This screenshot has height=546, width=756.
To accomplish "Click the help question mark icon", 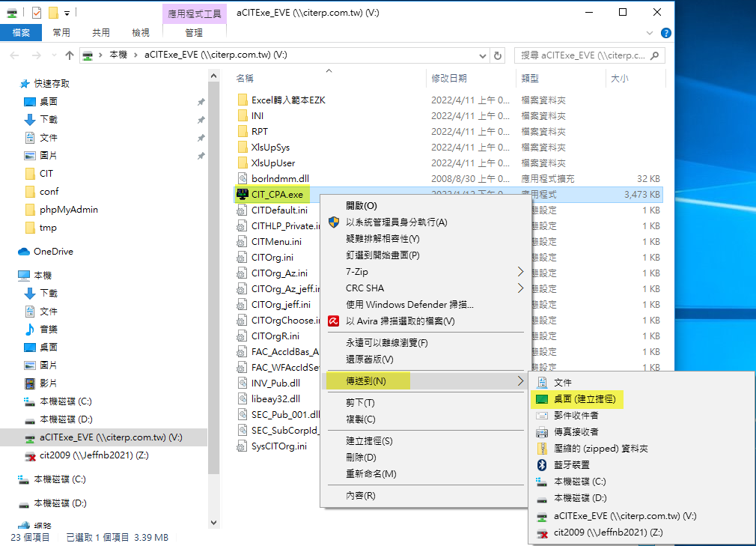I will pos(665,33).
